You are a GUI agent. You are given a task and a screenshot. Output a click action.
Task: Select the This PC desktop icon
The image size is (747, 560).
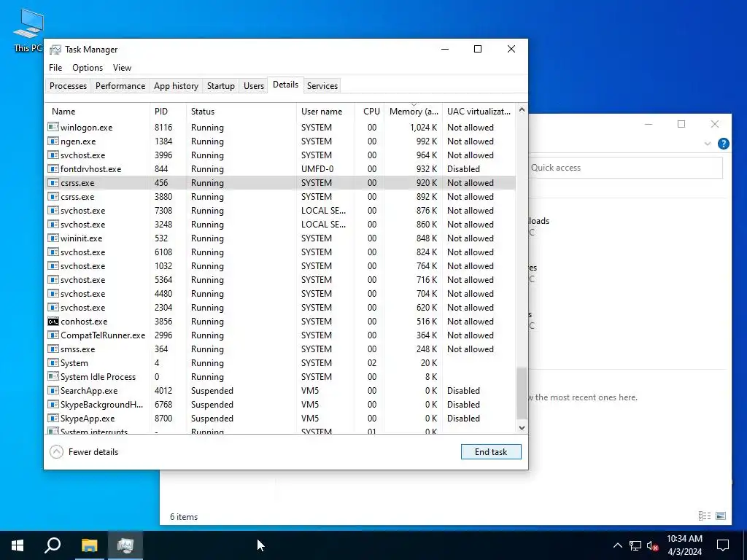[x=28, y=30]
